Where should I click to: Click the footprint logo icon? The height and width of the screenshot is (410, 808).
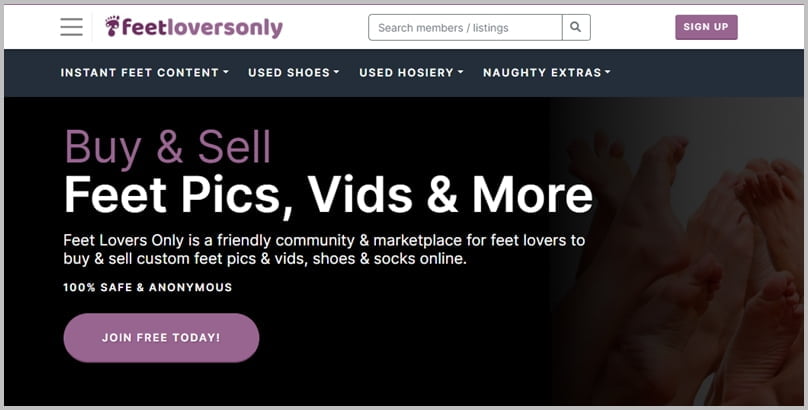pyautogui.click(x=112, y=26)
